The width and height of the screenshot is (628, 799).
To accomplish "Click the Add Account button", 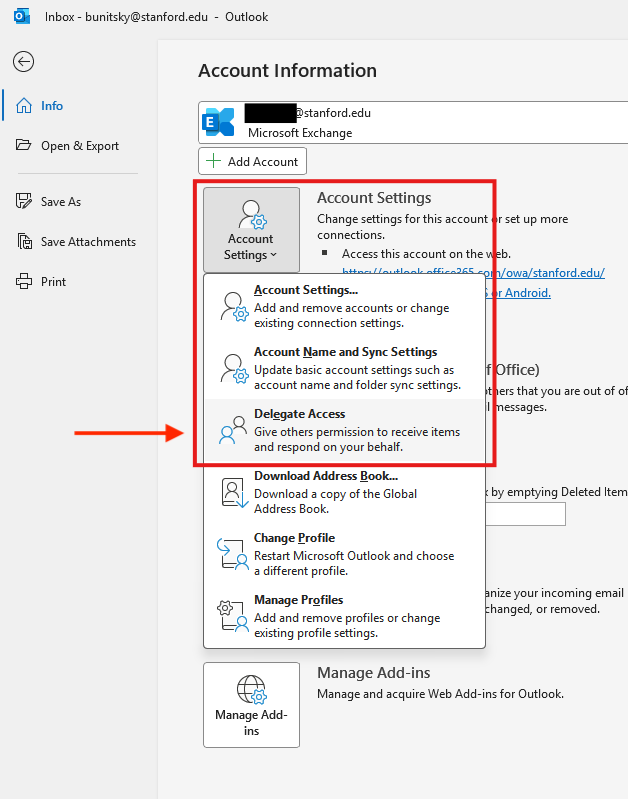I will [x=252, y=161].
